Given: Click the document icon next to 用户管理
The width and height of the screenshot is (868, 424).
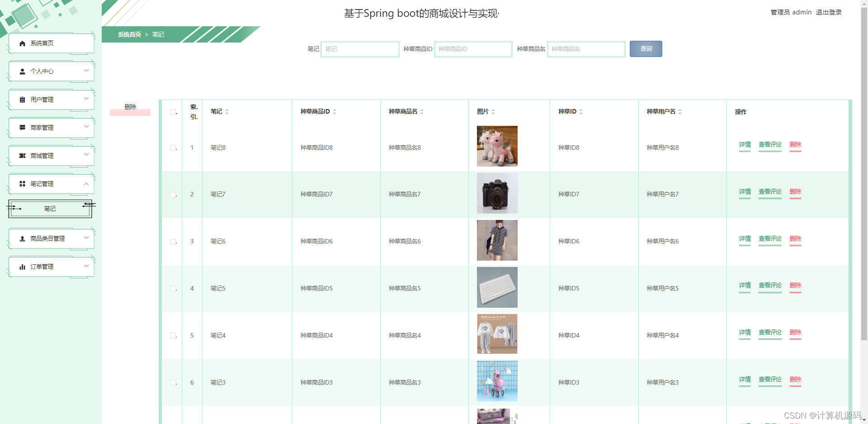Looking at the screenshot, I should coord(22,99).
